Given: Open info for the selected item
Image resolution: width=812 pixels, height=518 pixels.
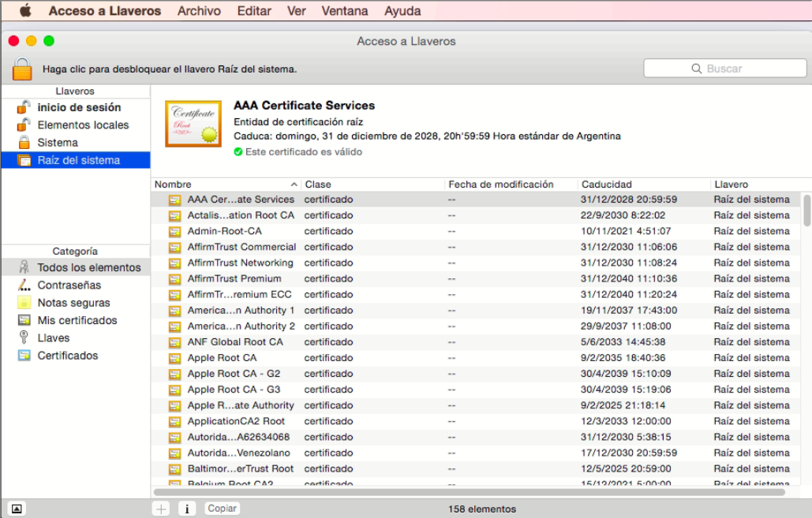Looking at the screenshot, I should [187, 509].
